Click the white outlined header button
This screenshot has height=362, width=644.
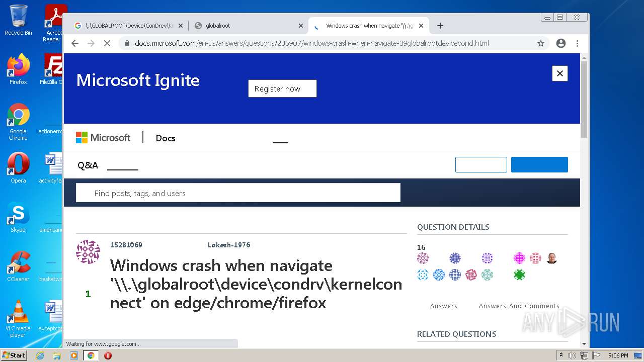click(x=481, y=164)
